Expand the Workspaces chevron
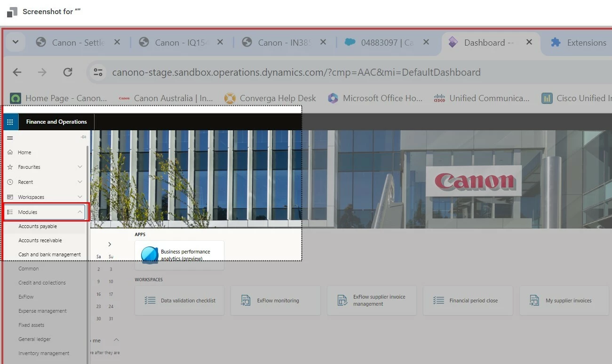 pos(80,197)
